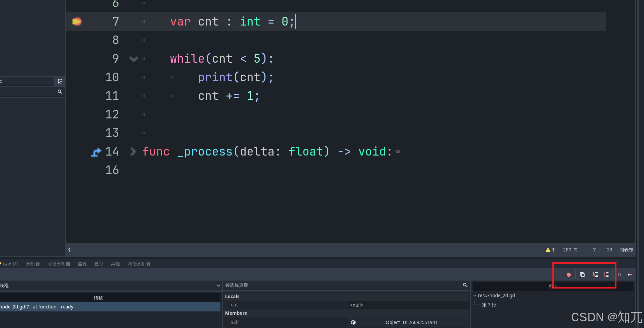The width and height of the screenshot is (644, 328).
Task: Click the Break (pause) debugger icon
Action: (619, 275)
